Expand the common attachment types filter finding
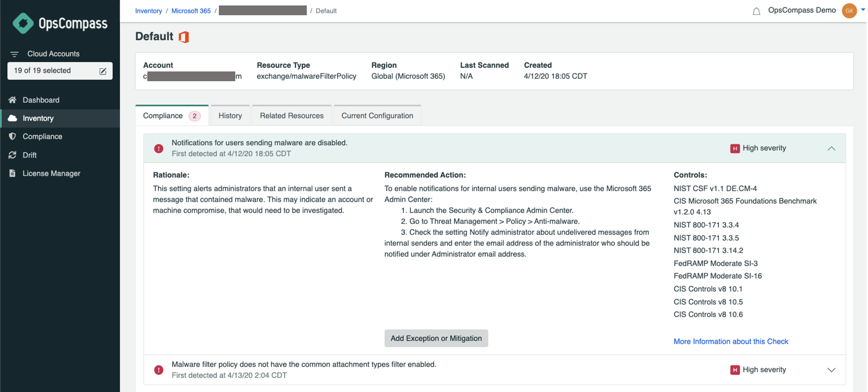The height and width of the screenshot is (392, 868). pyautogui.click(x=831, y=370)
